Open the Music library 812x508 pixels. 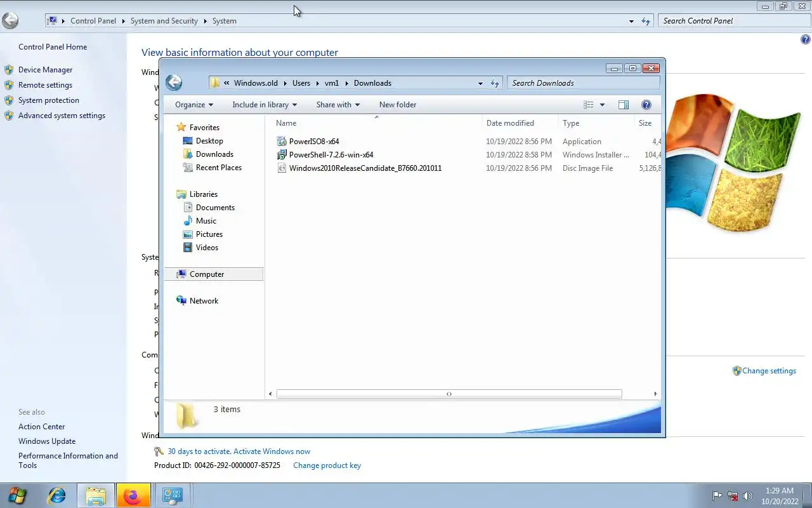click(x=206, y=221)
